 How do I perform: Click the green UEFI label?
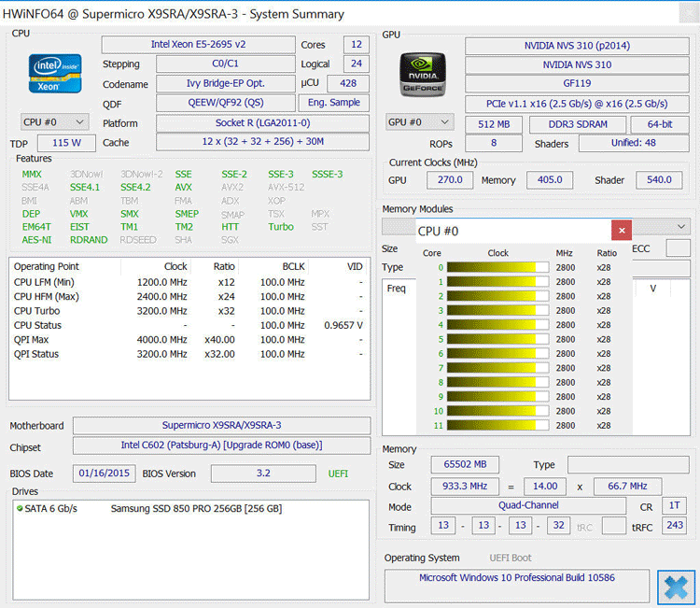click(x=338, y=474)
